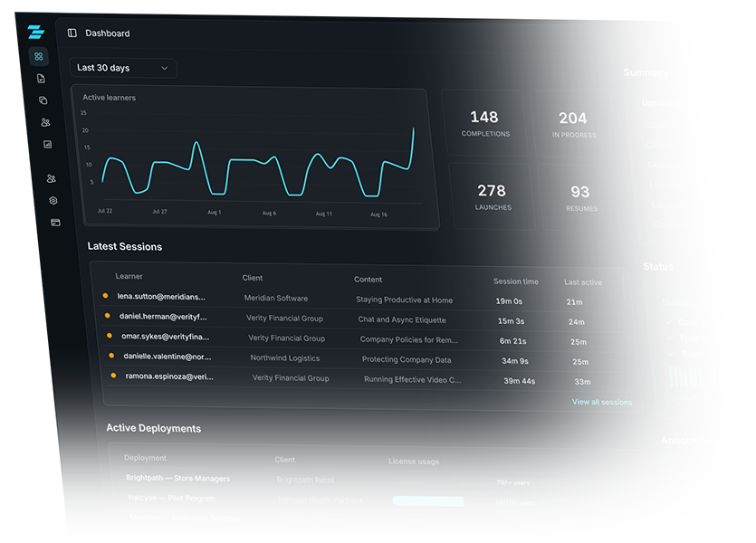756x543 pixels.
Task: Click the 39m 44s session time
Action: pos(520,381)
